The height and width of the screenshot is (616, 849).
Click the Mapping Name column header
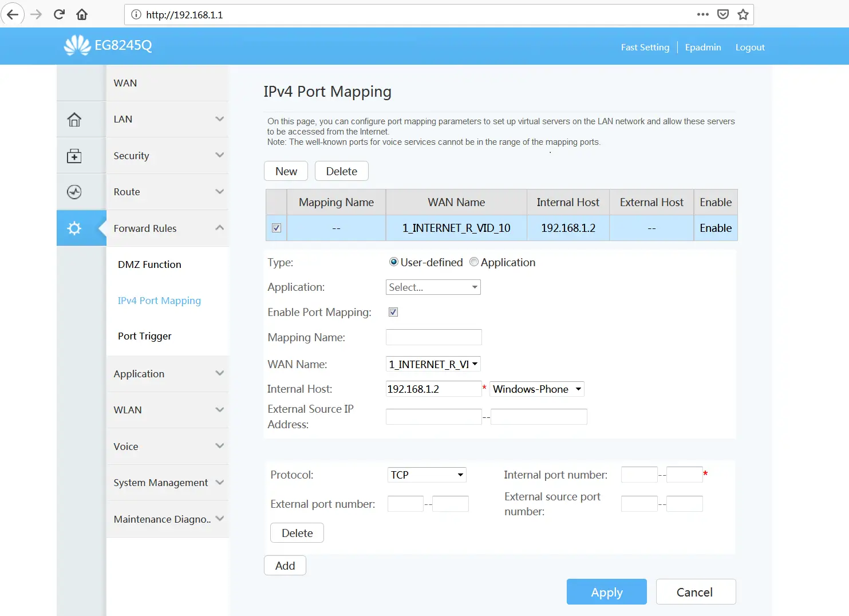coord(336,202)
